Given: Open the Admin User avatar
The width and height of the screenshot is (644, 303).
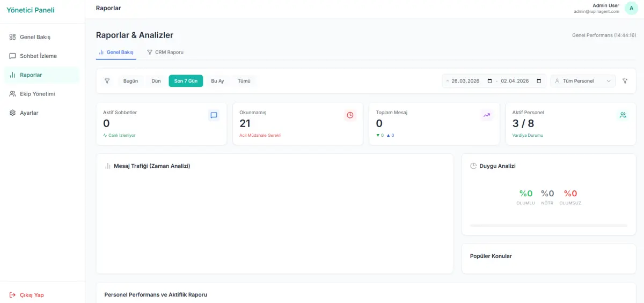Looking at the screenshot, I should tap(631, 8).
